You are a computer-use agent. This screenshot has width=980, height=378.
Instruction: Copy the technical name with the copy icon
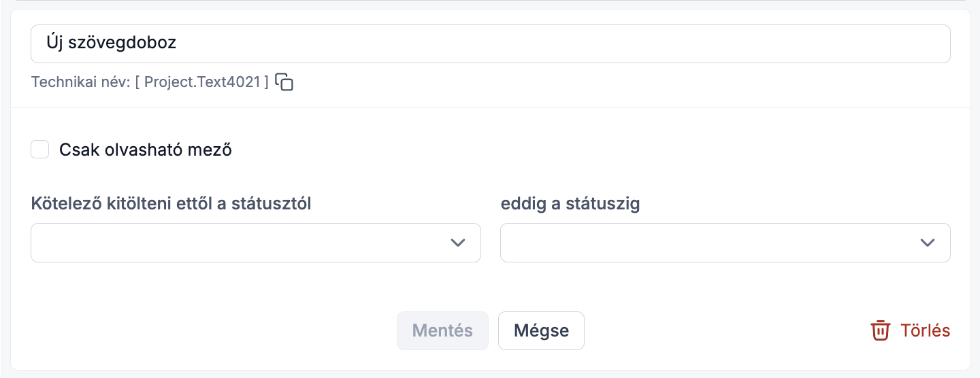click(x=284, y=82)
